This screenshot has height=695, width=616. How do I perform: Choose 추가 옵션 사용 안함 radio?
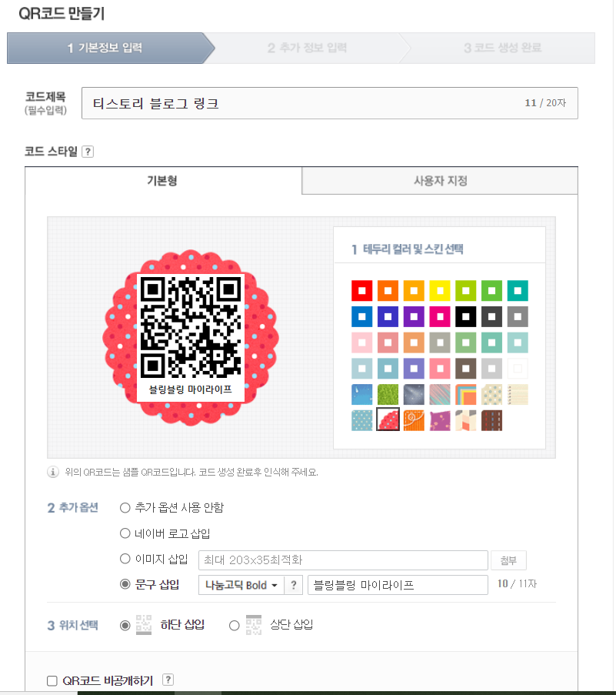[x=125, y=507]
